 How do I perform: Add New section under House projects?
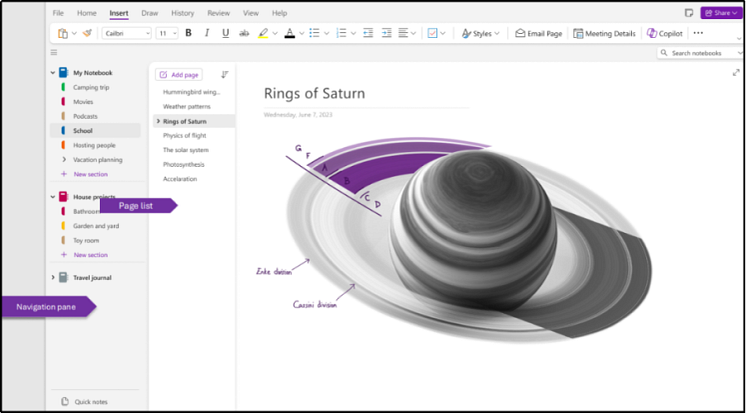click(x=85, y=255)
